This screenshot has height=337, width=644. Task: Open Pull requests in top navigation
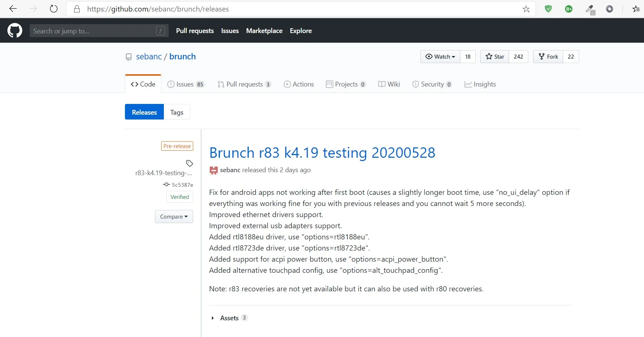click(195, 31)
